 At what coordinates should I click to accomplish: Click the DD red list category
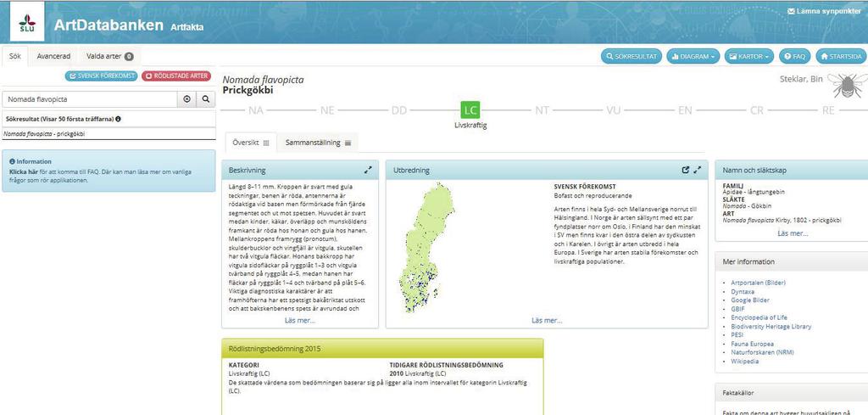pyautogui.click(x=399, y=110)
